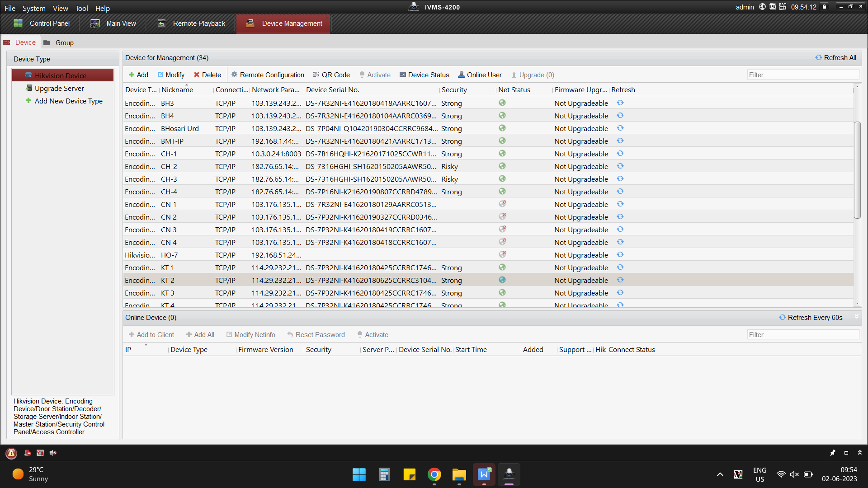Viewport: 868px width, 488px height.
Task: Open Remote Configuration
Action: tap(268, 75)
